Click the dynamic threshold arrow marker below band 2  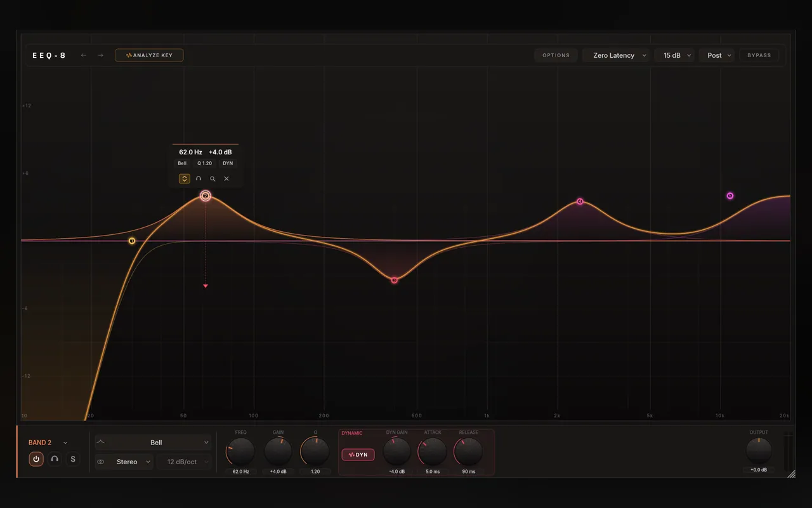point(206,286)
